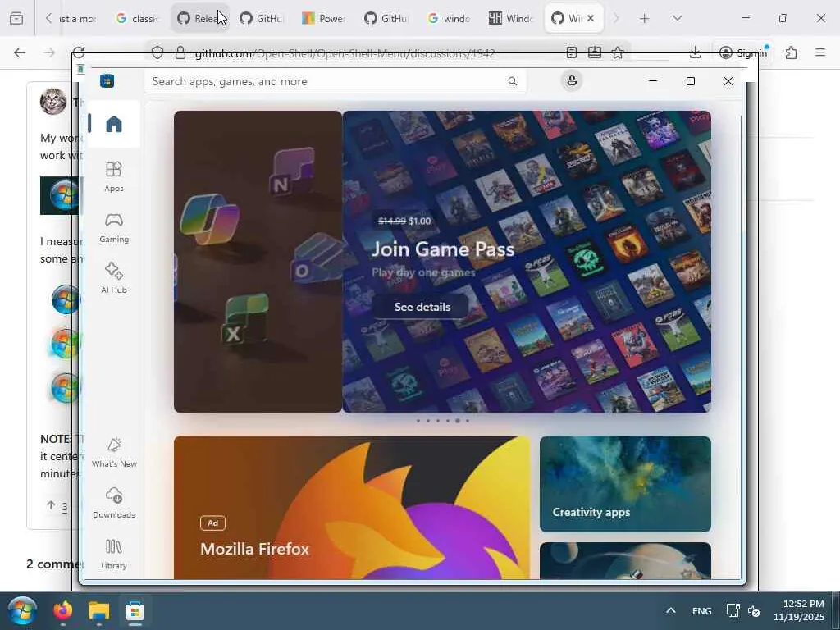The image size is (840, 630).
Task: Open the Downloads page in Store
Action: (114, 502)
